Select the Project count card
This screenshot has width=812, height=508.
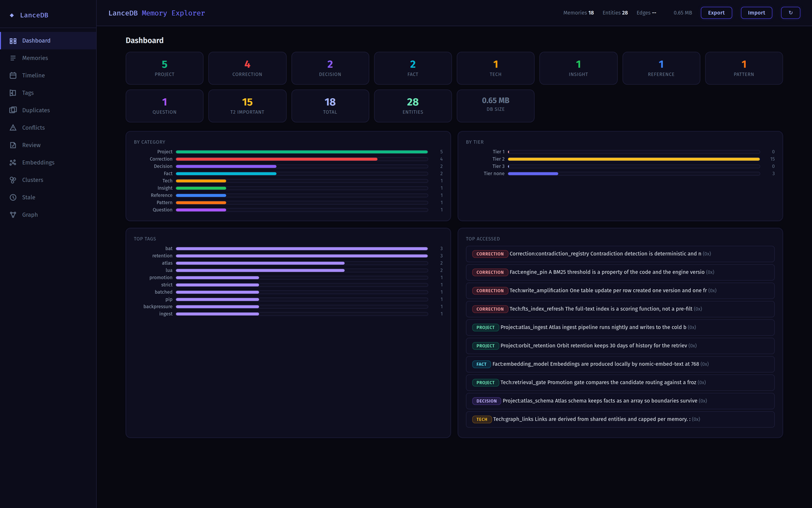pos(165,68)
